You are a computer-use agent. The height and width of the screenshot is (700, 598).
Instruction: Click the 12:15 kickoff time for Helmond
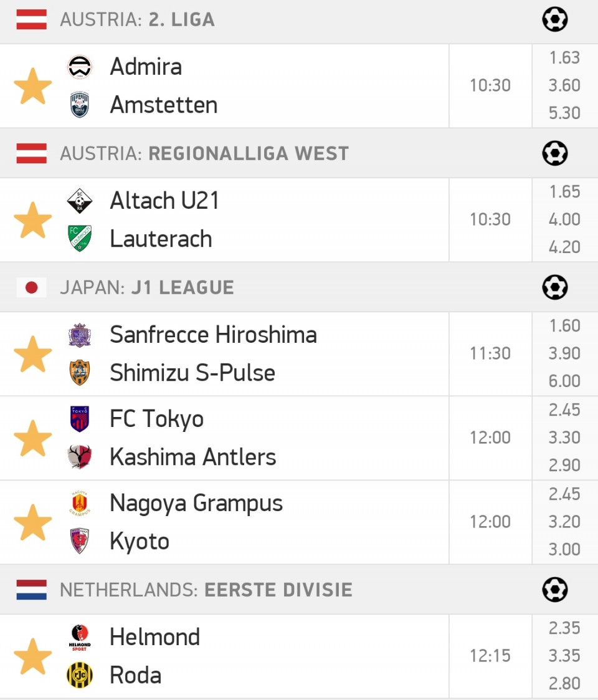(x=490, y=656)
